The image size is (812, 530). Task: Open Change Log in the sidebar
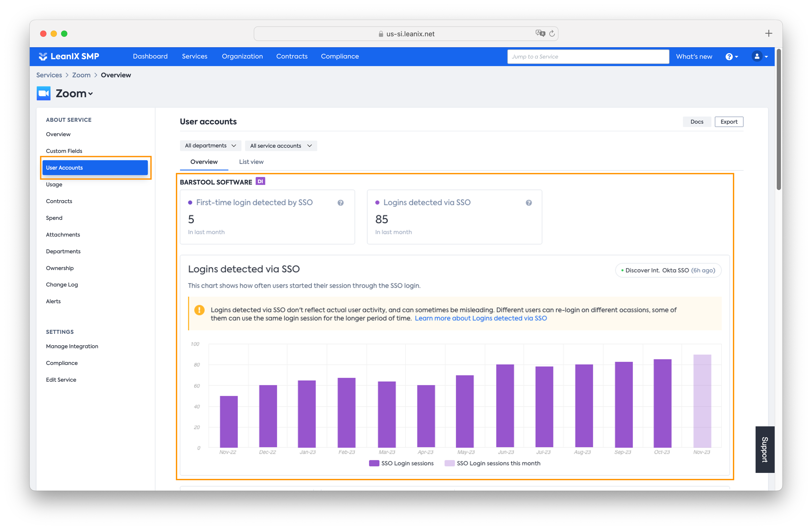(62, 285)
